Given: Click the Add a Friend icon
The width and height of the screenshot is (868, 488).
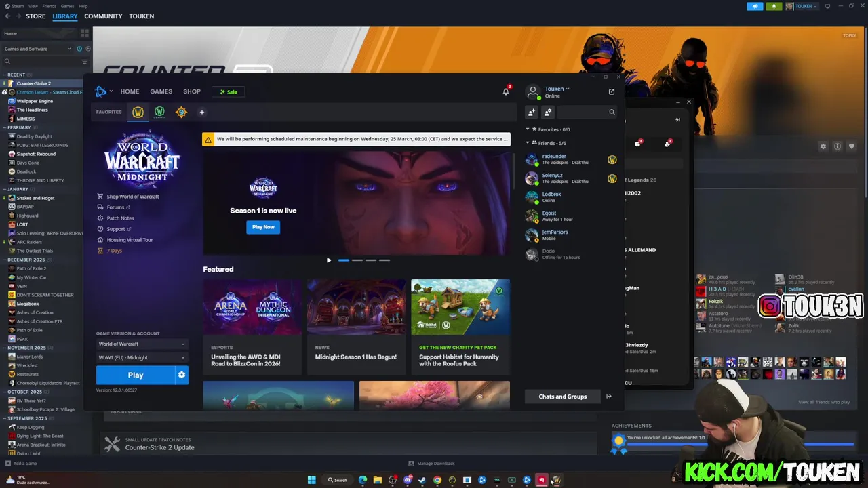Looking at the screenshot, I should pyautogui.click(x=531, y=112).
